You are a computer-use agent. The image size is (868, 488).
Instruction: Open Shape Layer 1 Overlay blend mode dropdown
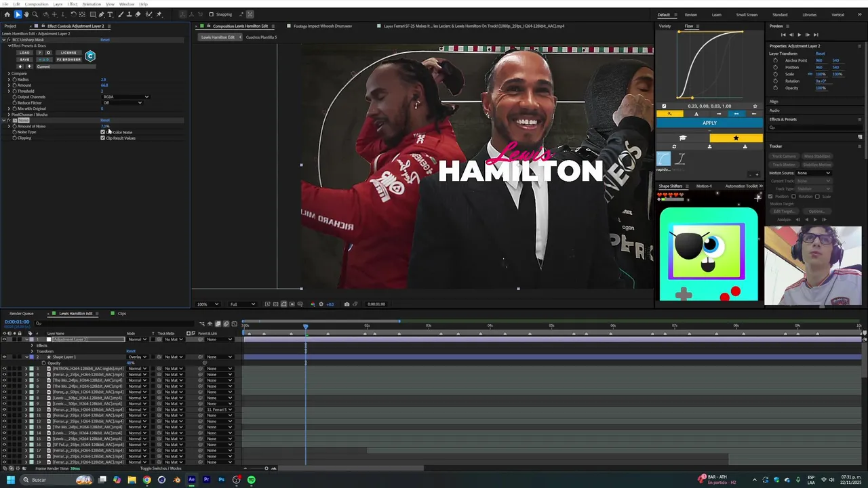[x=137, y=357]
